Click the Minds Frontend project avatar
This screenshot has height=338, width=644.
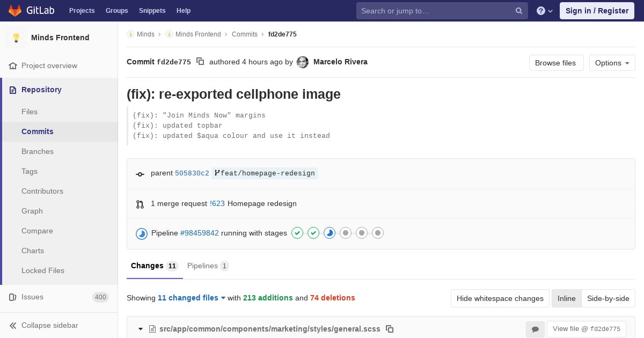click(16, 38)
